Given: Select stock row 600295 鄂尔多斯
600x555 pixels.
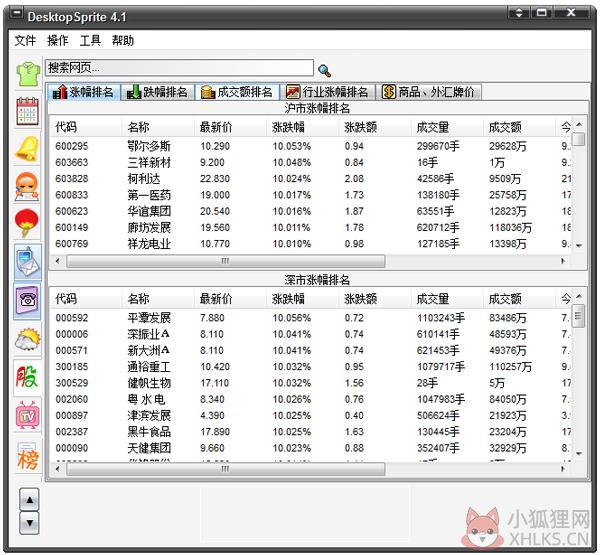Looking at the screenshot, I should coord(310,146).
